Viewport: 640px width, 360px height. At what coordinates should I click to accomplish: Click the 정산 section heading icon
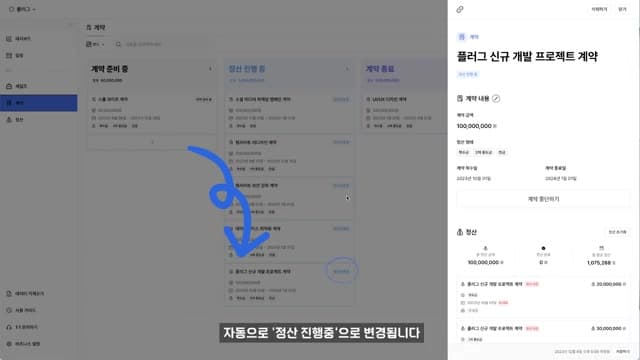460,232
